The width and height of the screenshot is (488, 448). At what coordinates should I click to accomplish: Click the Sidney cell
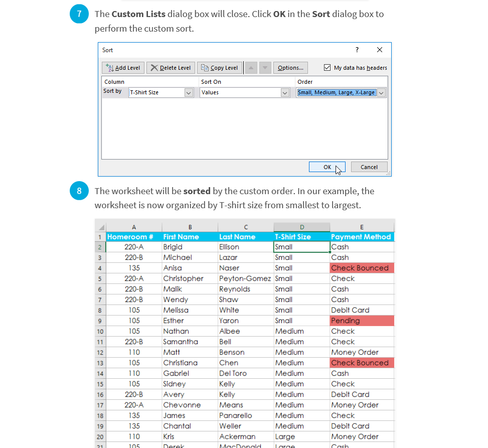pos(190,384)
